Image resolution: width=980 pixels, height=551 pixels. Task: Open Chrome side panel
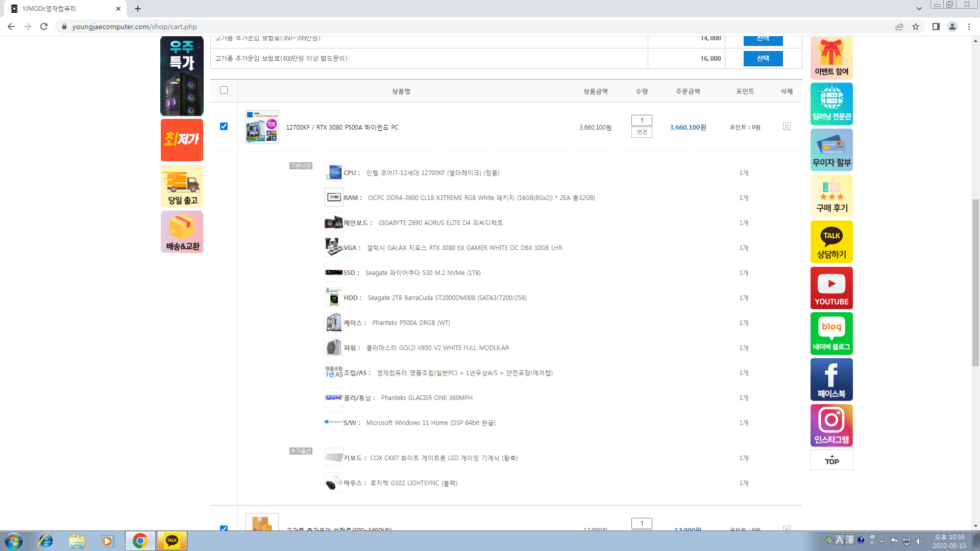tap(936, 27)
